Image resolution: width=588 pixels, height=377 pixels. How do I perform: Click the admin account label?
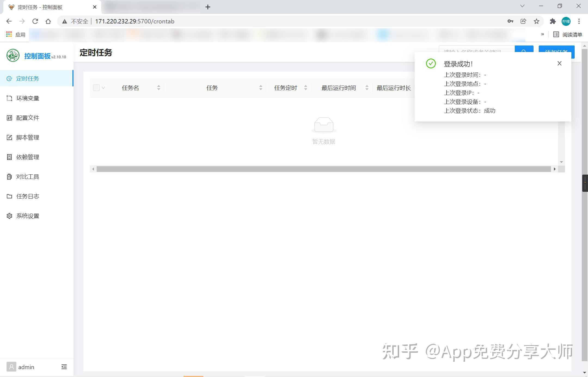pyautogui.click(x=26, y=367)
